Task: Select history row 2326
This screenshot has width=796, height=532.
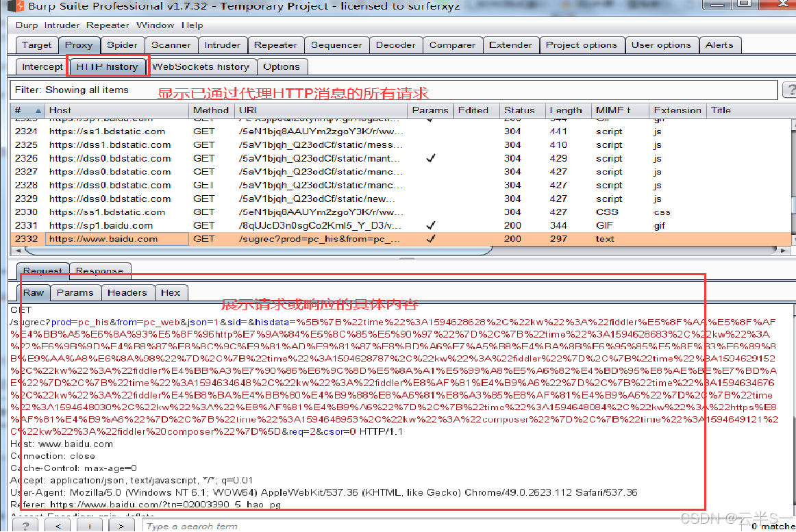Action: [x=401, y=158]
